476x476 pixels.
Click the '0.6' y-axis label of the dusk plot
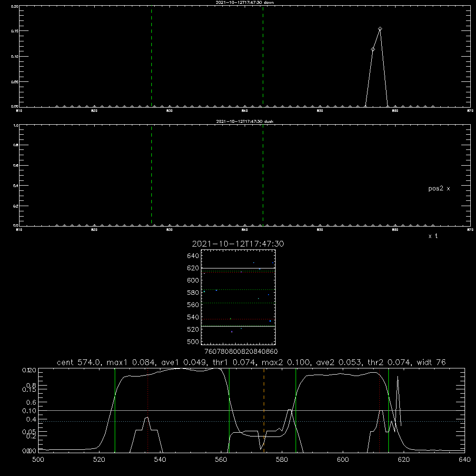pyautogui.click(x=16, y=166)
